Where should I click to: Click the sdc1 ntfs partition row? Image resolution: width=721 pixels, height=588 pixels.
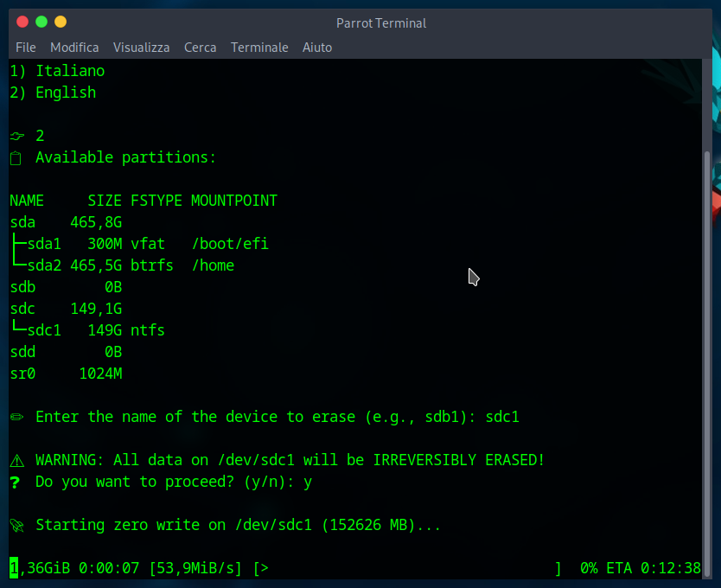coord(86,330)
